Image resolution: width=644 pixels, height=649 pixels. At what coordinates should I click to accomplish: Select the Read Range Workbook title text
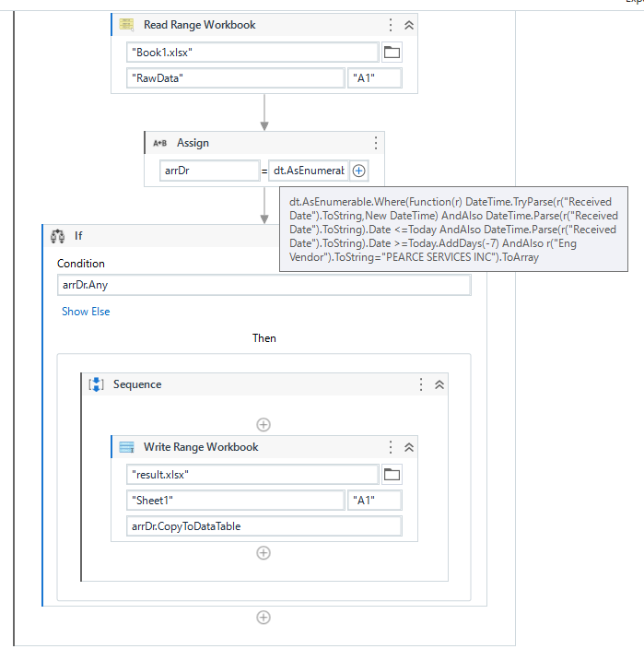[199, 25]
